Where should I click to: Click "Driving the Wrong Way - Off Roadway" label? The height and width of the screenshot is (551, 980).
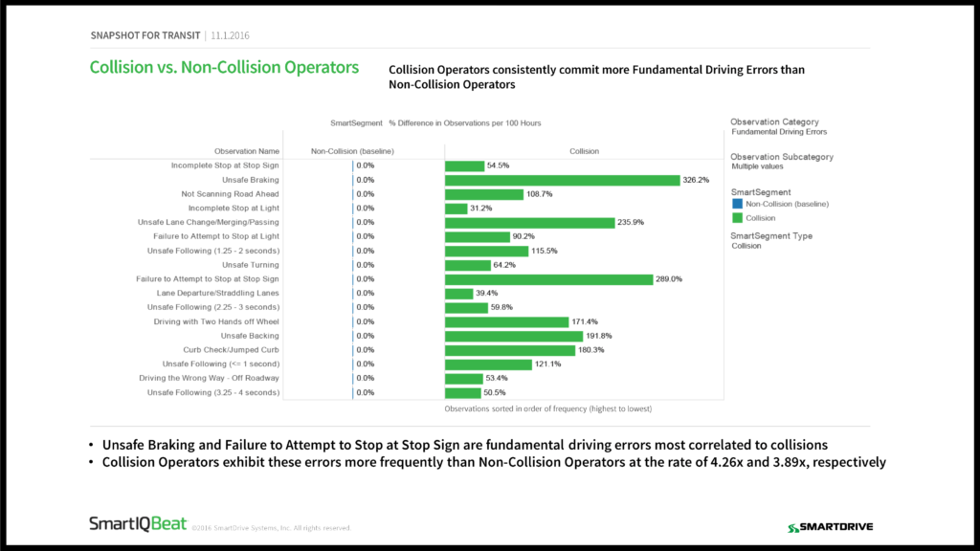(x=209, y=378)
